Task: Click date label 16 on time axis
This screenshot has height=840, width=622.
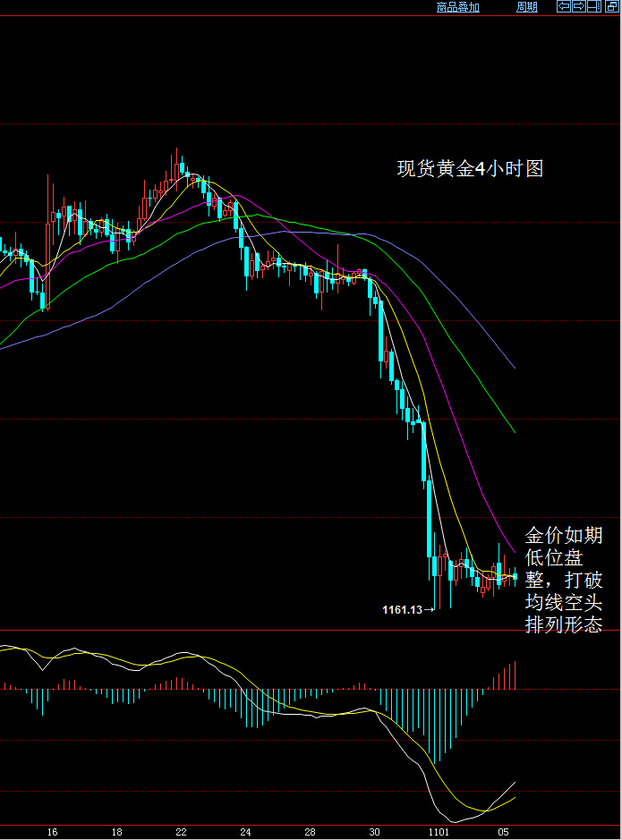Action: (52, 832)
